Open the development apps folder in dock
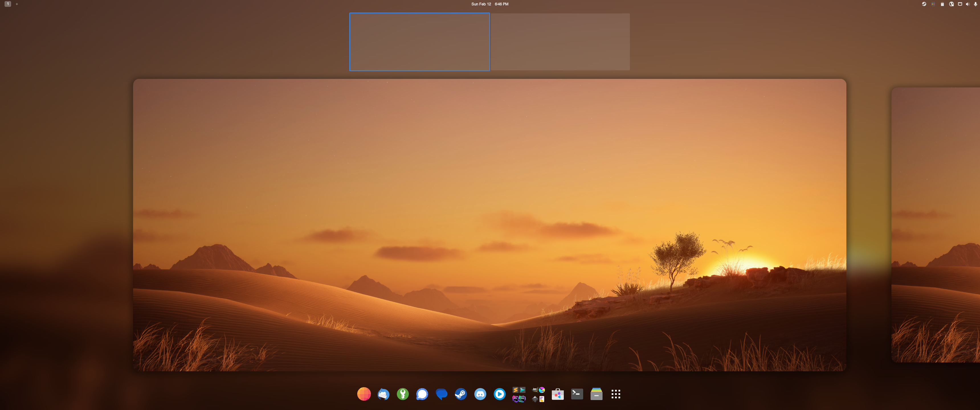The height and width of the screenshot is (410, 980). [519, 394]
